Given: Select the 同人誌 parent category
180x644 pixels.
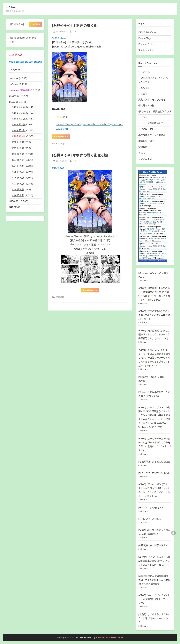Looking at the screenshot, I should click(x=12, y=102).
